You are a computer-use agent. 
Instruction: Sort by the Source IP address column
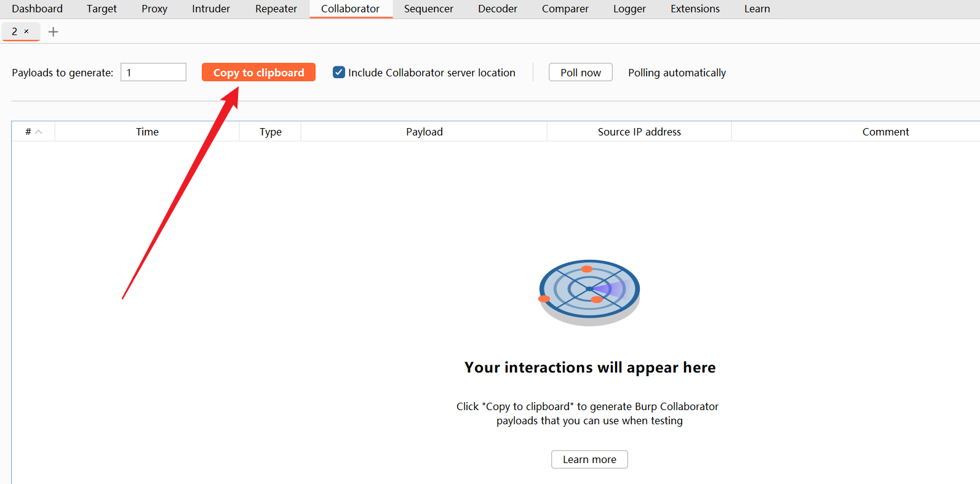click(x=639, y=132)
